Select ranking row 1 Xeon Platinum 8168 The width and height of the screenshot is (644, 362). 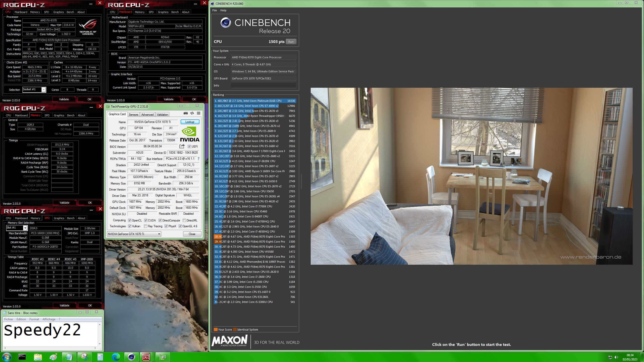pyautogui.click(x=255, y=101)
